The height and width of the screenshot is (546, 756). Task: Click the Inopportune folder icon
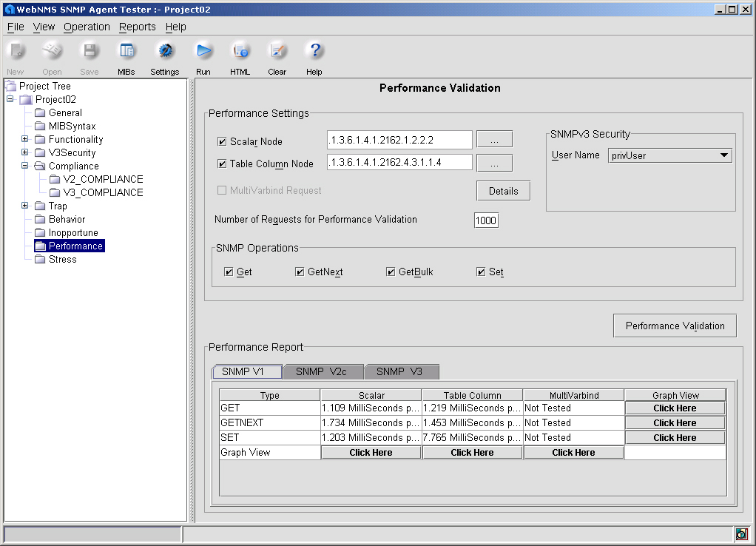click(x=40, y=233)
